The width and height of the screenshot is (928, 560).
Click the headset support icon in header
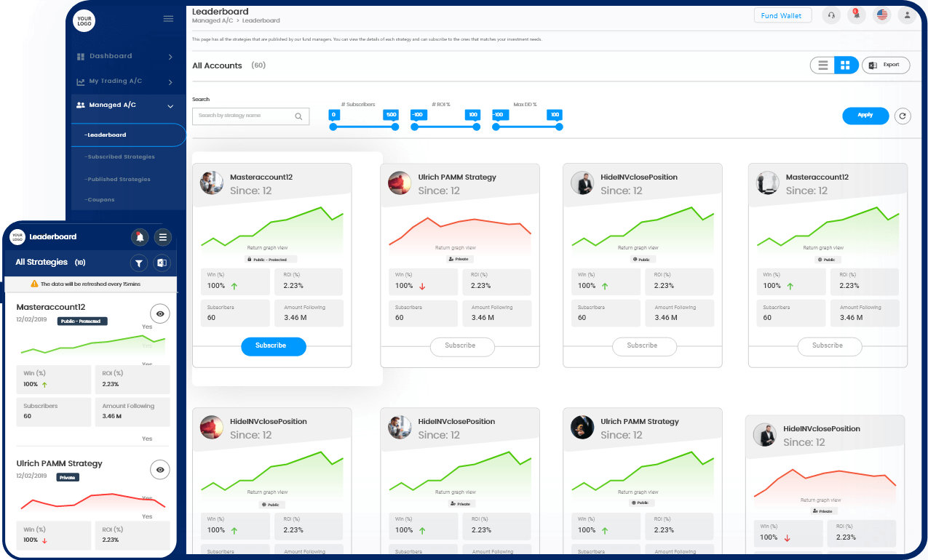coord(831,15)
